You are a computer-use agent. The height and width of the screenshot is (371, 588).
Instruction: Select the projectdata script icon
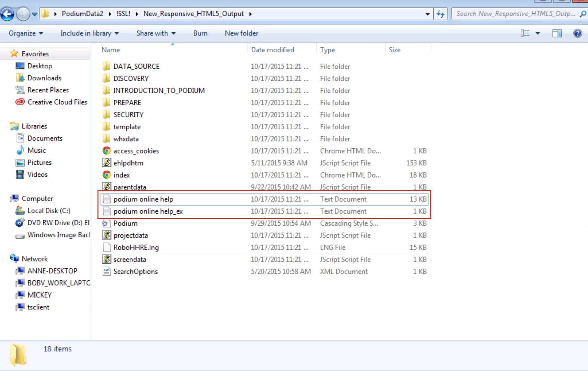click(x=107, y=235)
